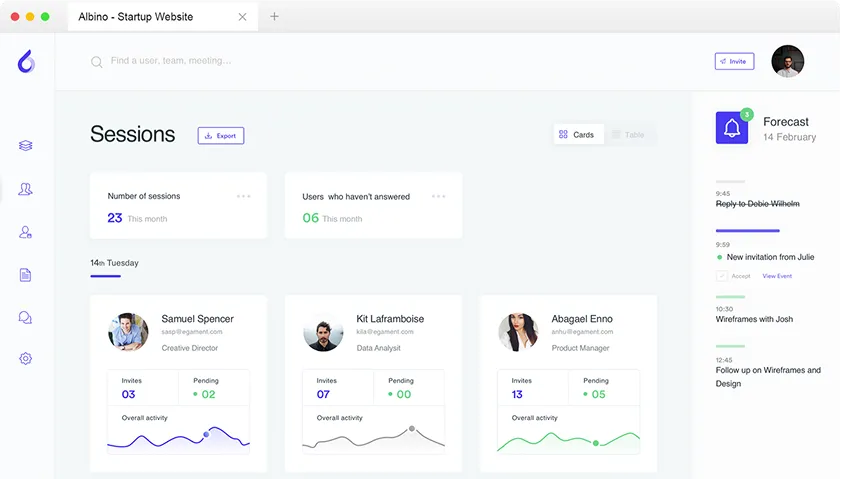Select the user lock icon in sidebar
This screenshot has width=841, height=479.
pyautogui.click(x=26, y=232)
